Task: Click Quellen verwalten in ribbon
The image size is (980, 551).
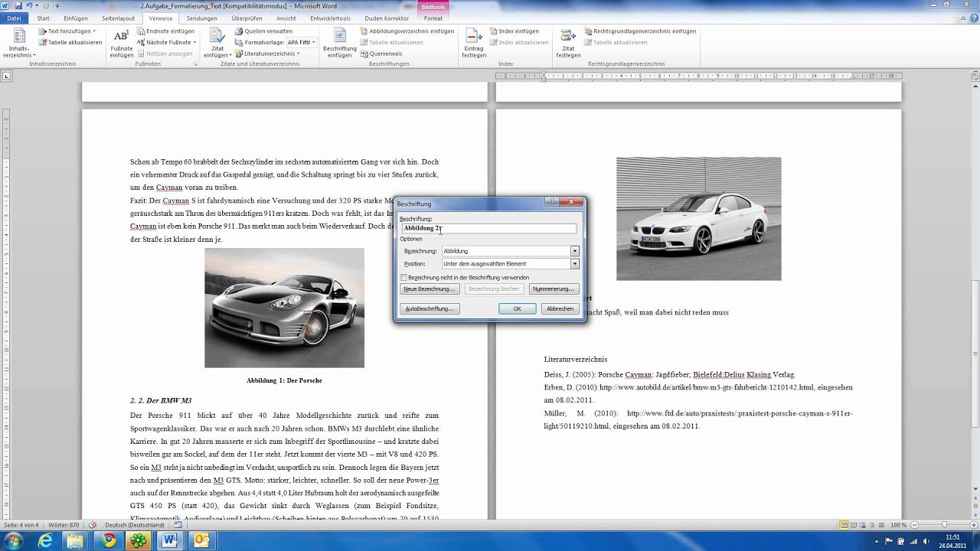Action: 263,31
